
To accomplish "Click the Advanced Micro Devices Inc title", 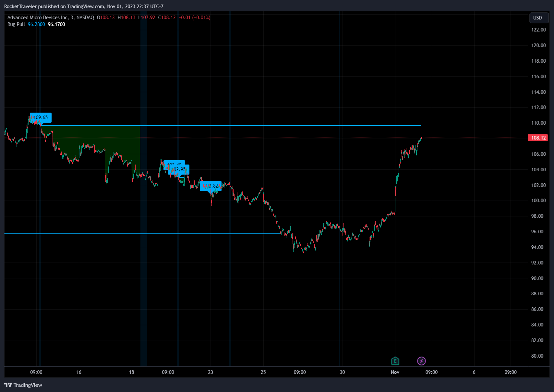I will (38, 18).
